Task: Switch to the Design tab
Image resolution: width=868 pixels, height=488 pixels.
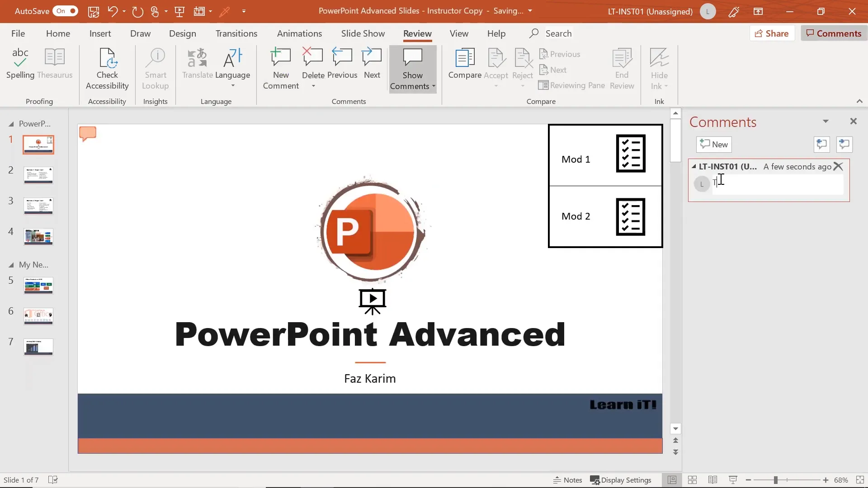Action: (183, 33)
